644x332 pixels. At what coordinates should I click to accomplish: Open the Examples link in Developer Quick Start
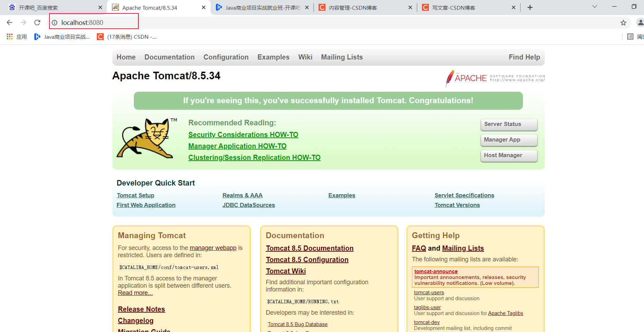(x=342, y=195)
